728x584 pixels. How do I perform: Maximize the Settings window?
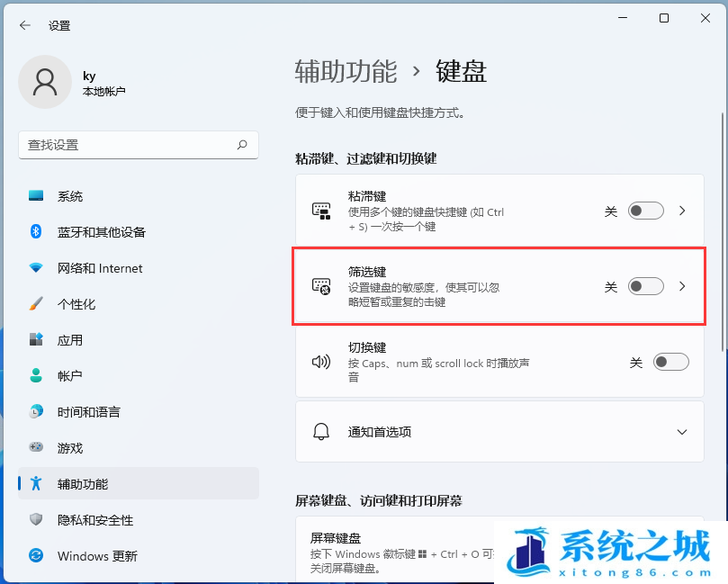pyautogui.click(x=664, y=18)
